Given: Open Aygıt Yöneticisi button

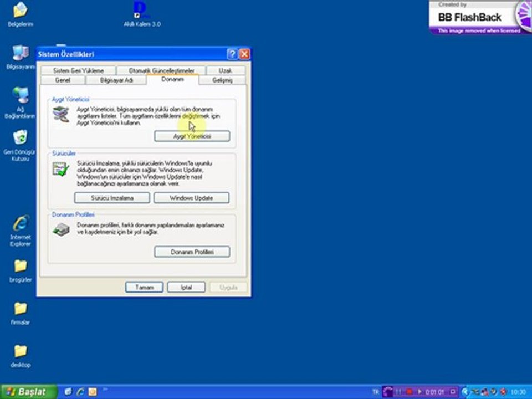Looking at the screenshot, I should pyautogui.click(x=192, y=136).
